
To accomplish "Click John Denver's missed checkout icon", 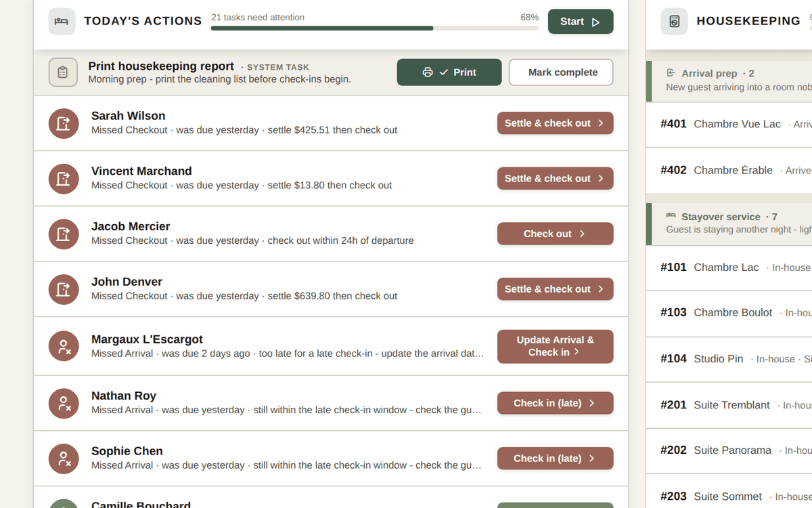I will [64, 289].
